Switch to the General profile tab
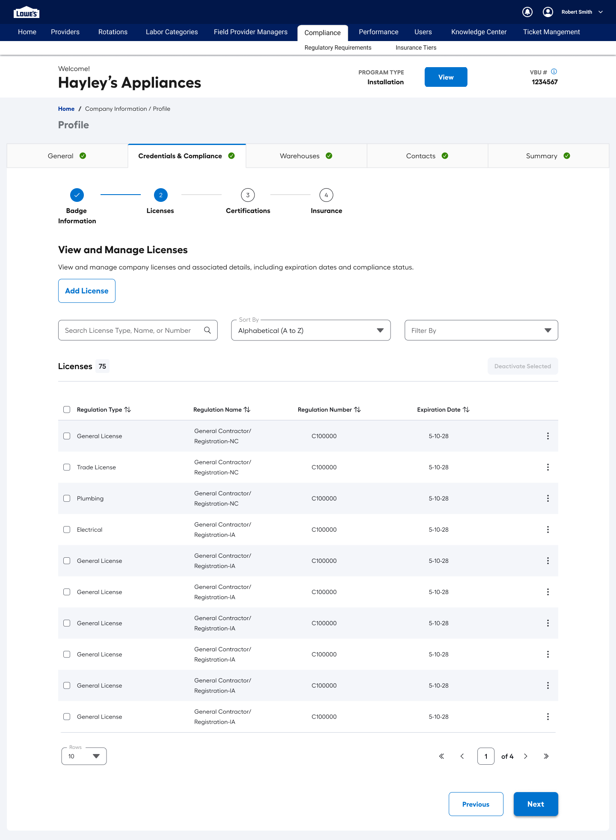 coord(67,156)
